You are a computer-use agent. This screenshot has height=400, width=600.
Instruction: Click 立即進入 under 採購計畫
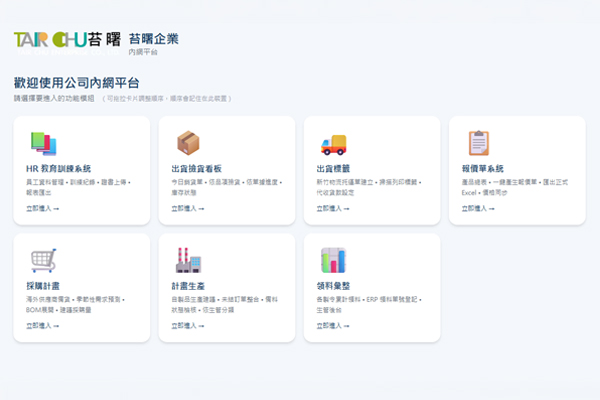pos(42,326)
